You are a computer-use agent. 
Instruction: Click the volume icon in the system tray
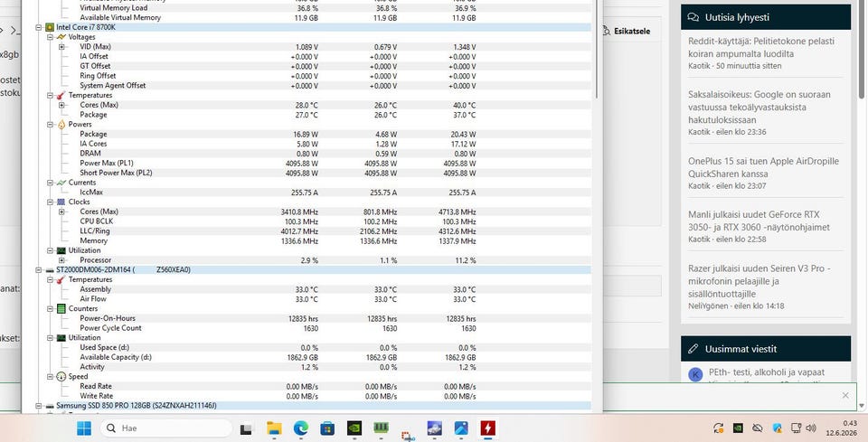pos(811,428)
